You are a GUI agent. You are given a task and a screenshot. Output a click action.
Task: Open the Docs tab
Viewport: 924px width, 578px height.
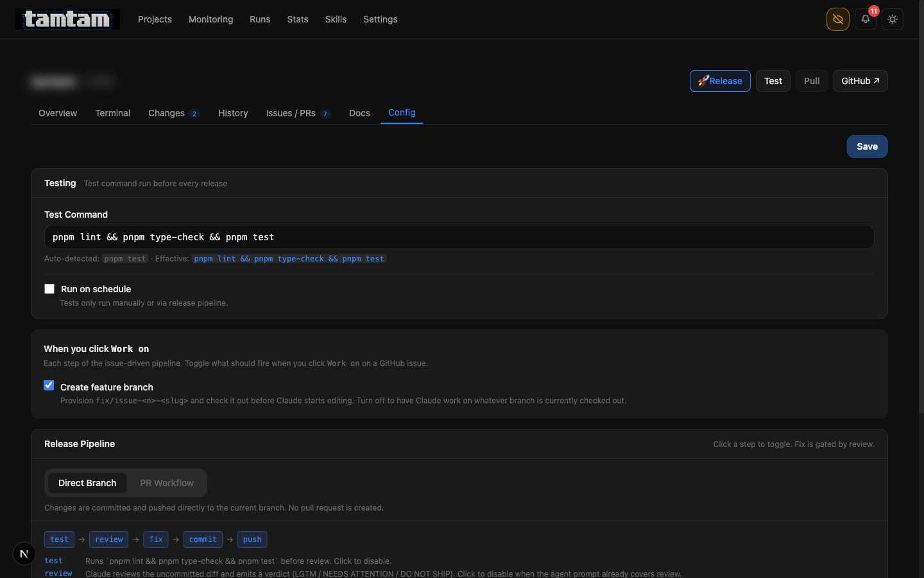359,113
